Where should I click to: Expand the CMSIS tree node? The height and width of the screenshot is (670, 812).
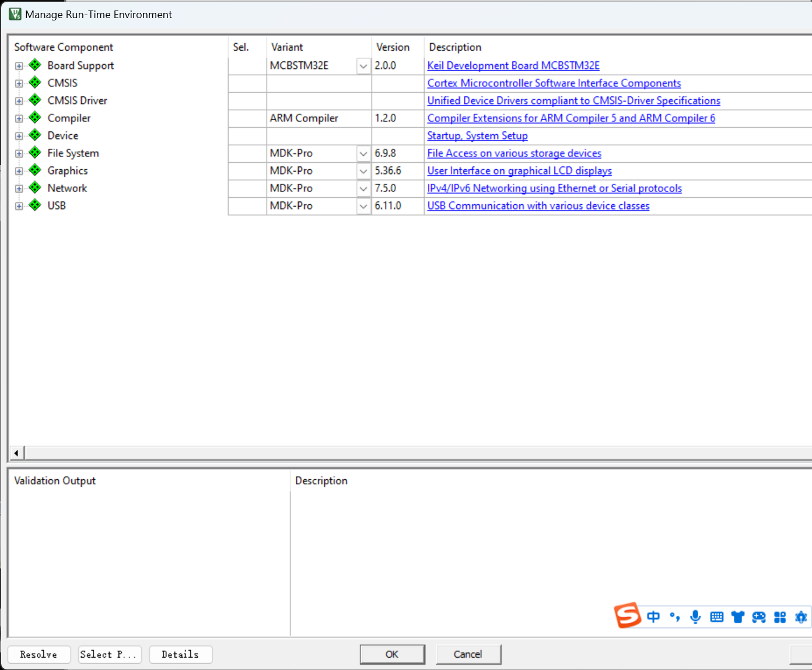[19, 83]
